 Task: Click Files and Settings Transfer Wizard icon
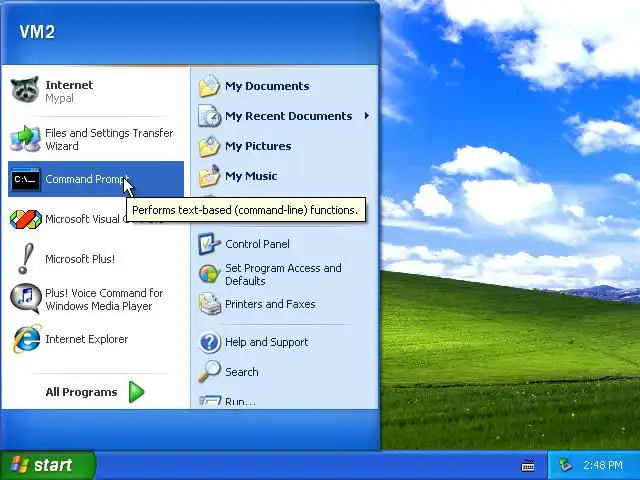pyautogui.click(x=25, y=139)
